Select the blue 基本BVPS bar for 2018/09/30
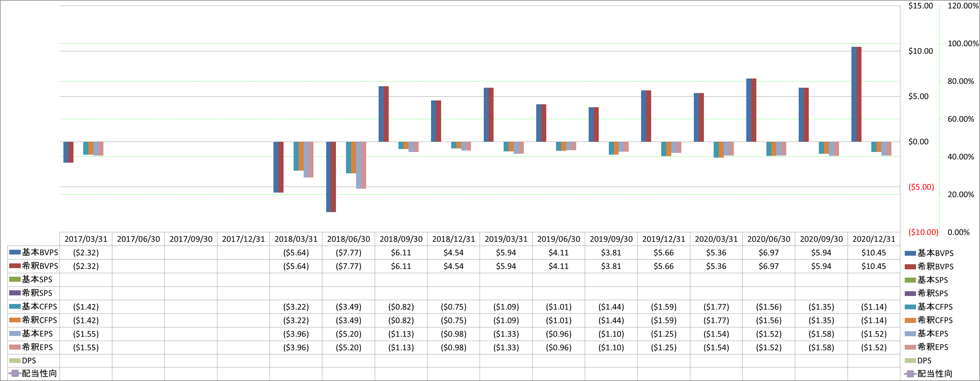 (x=381, y=114)
